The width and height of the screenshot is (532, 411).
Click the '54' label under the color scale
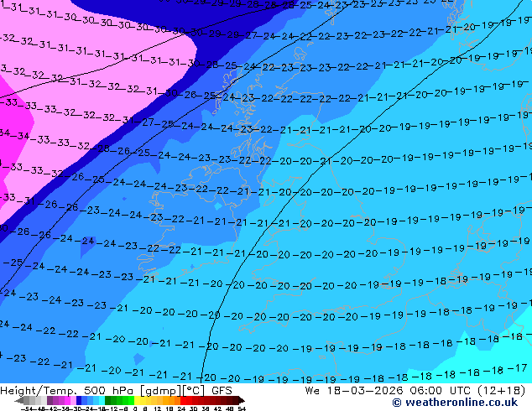pos(242,409)
